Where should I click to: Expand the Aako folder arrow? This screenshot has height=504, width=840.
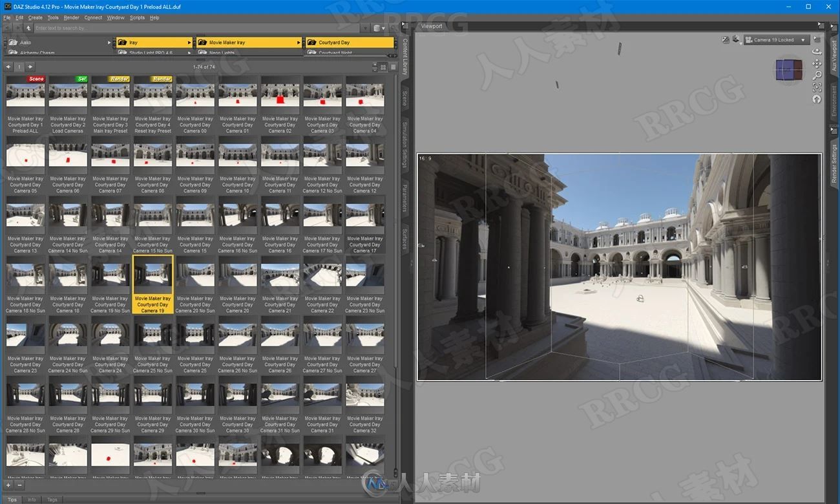[x=109, y=43]
